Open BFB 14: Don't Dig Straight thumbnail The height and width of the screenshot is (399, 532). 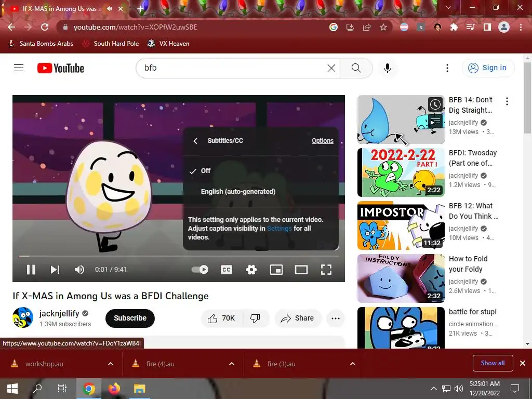401,119
